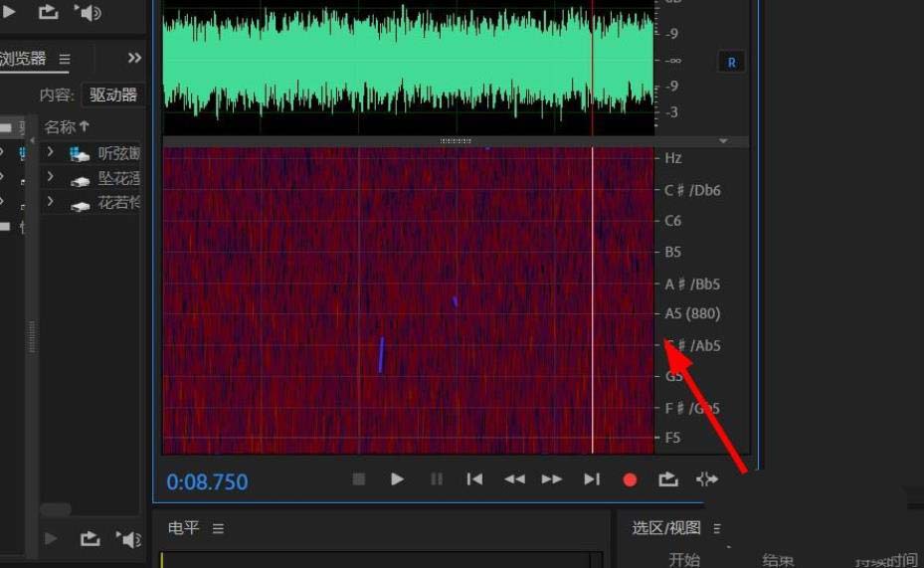Click the 0:08.750 timecode display
This screenshot has height=568, width=924.
click(207, 482)
